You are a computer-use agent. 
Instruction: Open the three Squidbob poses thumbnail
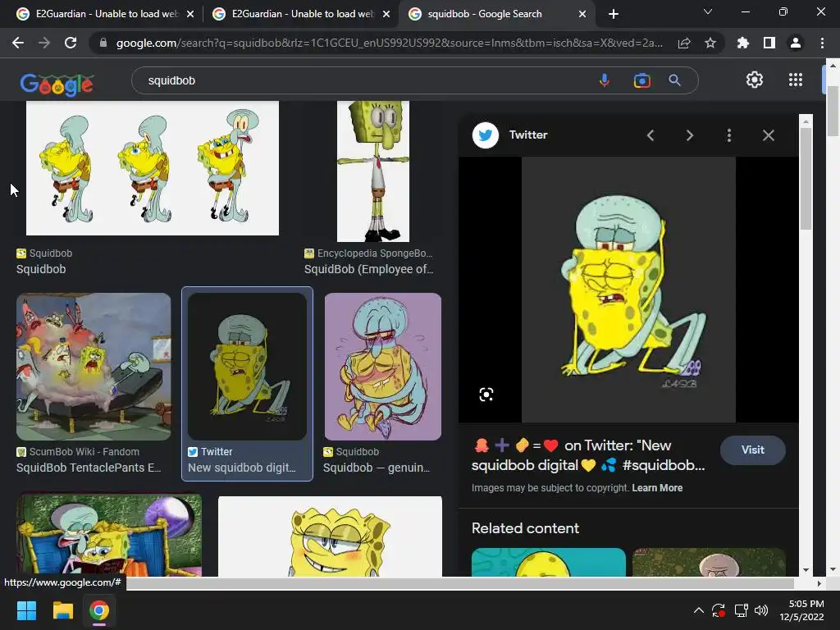152,168
